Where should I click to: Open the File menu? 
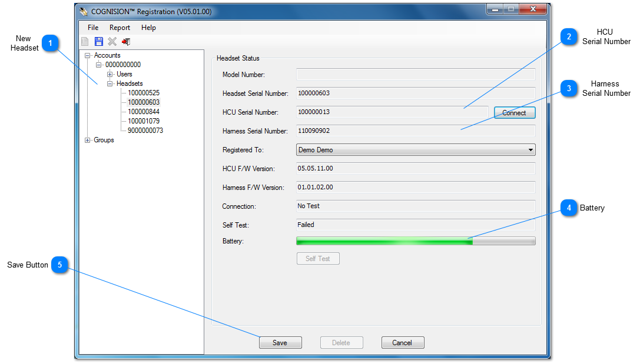[93, 28]
